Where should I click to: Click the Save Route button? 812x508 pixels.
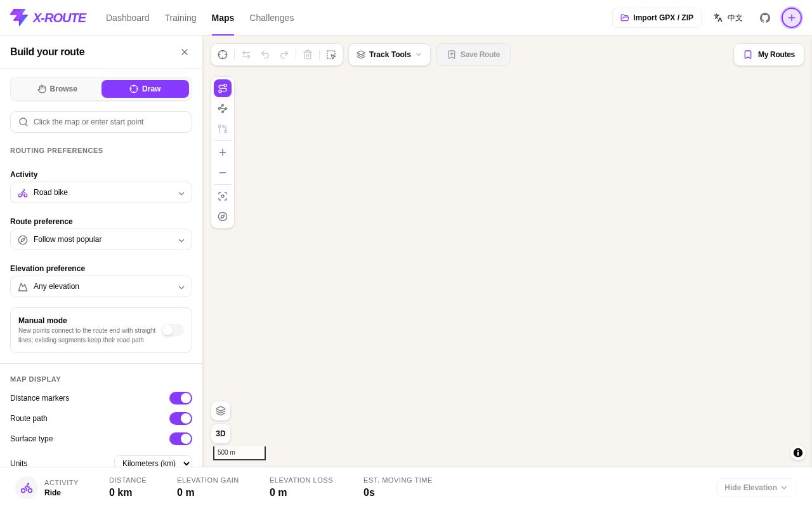click(x=473, y=55)
